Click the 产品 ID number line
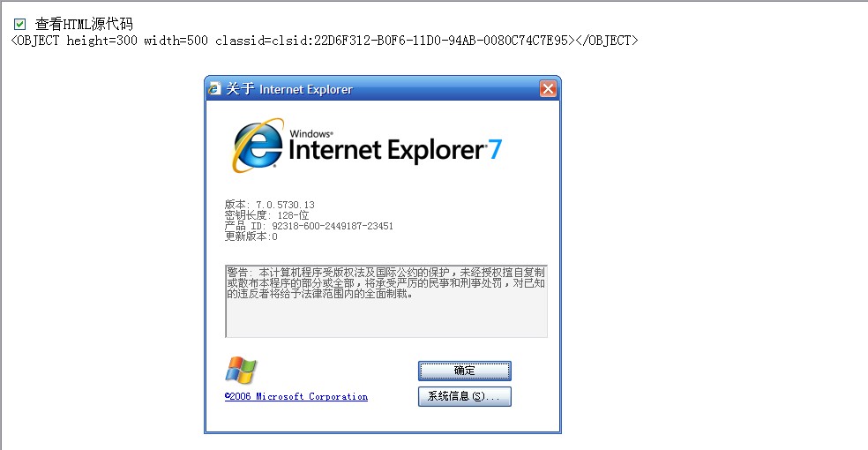The height and width of the screenshot is (450, 868). coord(309,226)
